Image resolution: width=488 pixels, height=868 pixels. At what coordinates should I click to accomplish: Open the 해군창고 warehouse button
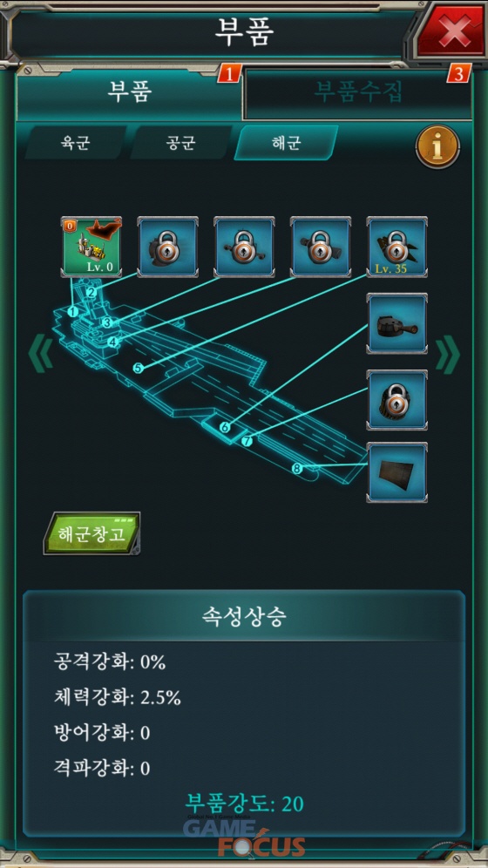tap(91, 533)
